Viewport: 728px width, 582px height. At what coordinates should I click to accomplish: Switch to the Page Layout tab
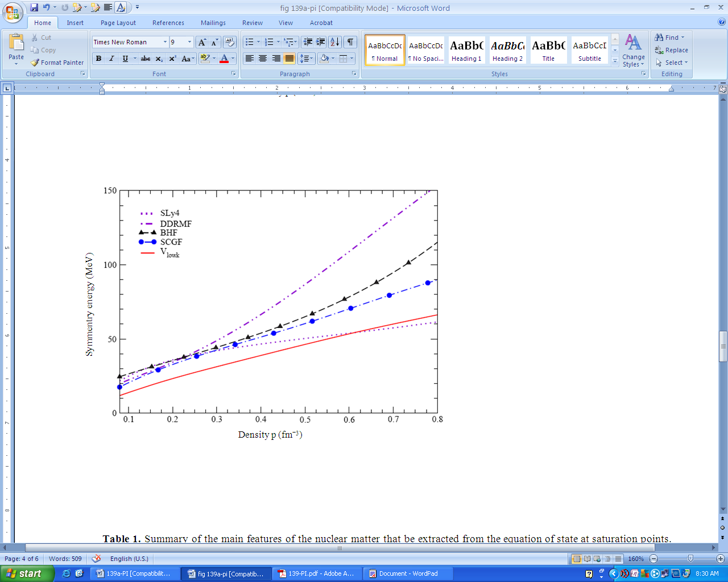[x=118, y=23]
